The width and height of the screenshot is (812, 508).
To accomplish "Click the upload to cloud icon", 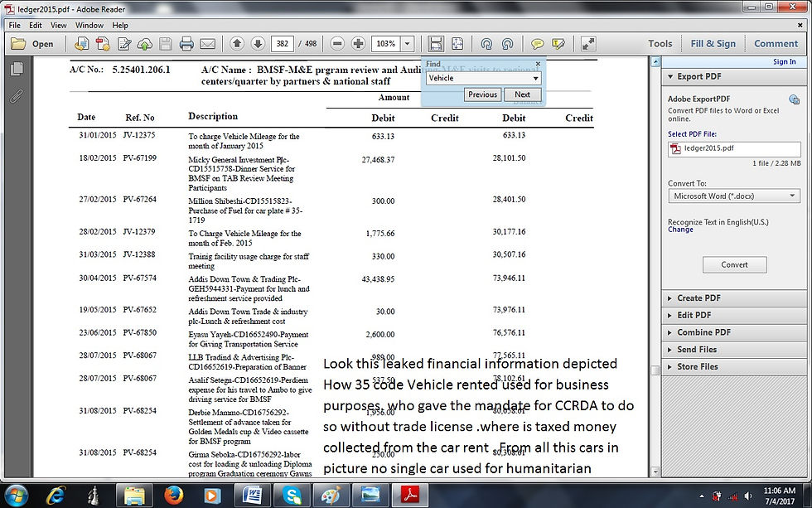I will pyautogui.click(x=144, y=44).
